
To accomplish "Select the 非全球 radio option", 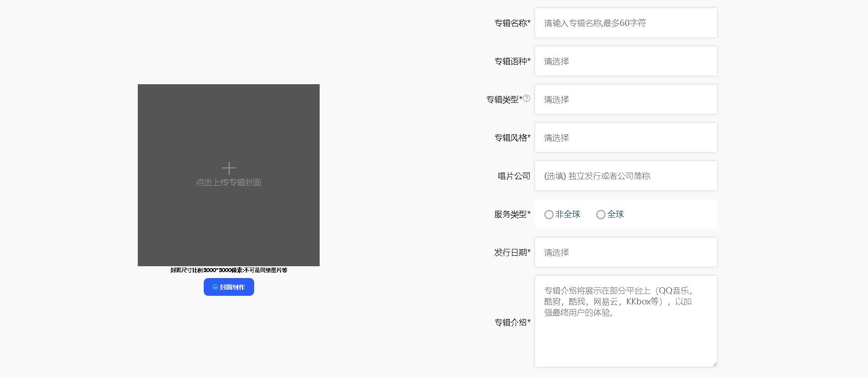I will point(549,215).
